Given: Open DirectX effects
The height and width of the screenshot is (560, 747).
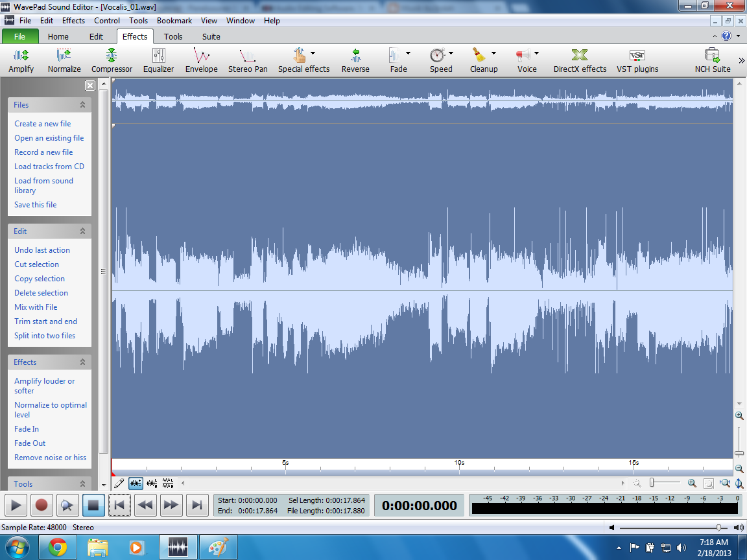Looking at the screenshot, I should click(580, 60).
